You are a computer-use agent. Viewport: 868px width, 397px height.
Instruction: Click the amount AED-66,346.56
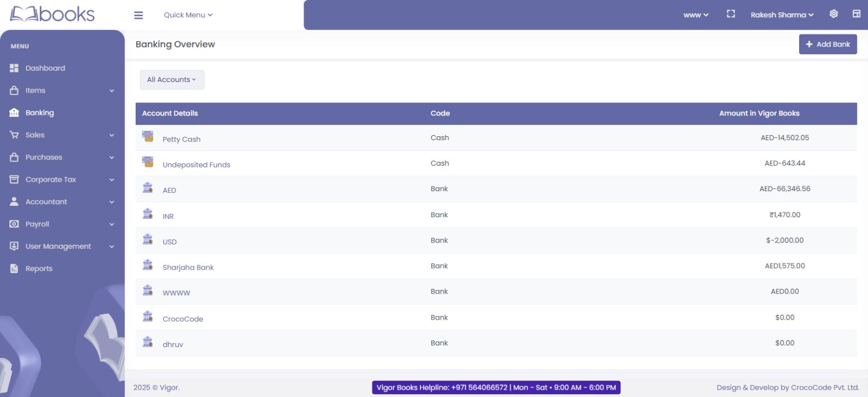click(x=785, y=189)
